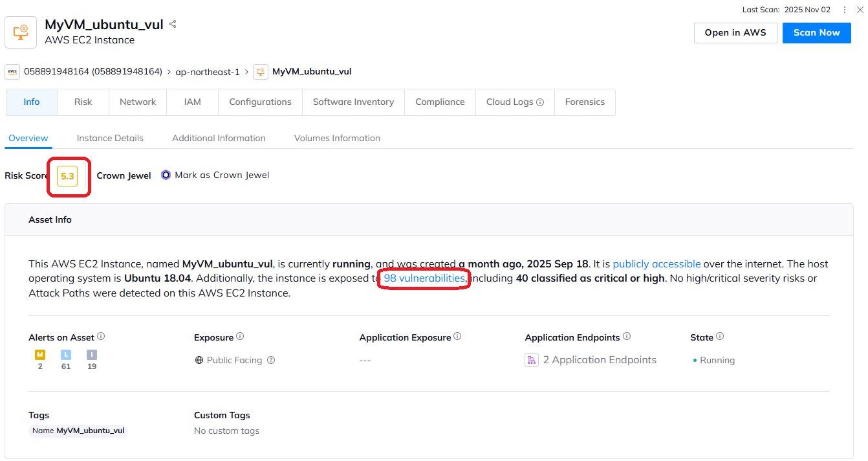Open the IAM tab
868x461 pixels.
coord(192,102)
